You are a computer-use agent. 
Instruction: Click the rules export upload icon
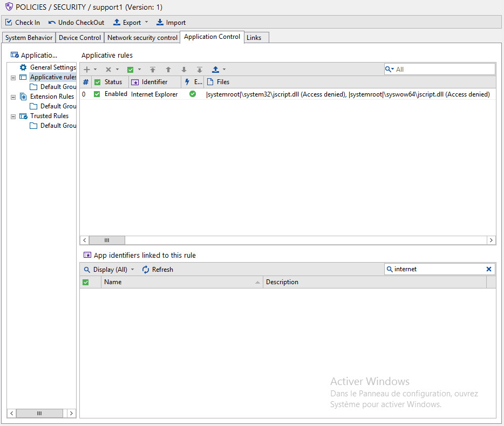pos(215,70)
